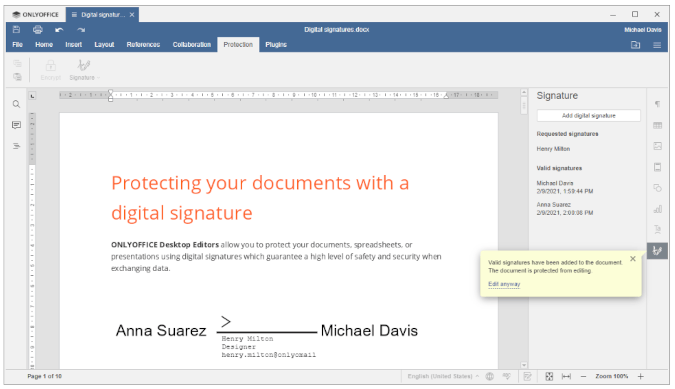675x389 pixels.
Task: Select requested signature Henry Milton
Action: (x=553, y=149)
